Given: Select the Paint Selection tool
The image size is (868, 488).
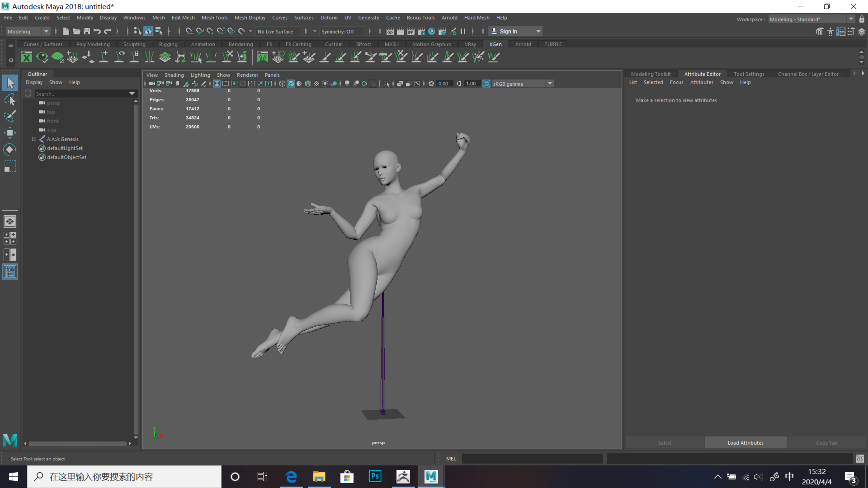Looking at the screenshot, I should click(10, 116).
